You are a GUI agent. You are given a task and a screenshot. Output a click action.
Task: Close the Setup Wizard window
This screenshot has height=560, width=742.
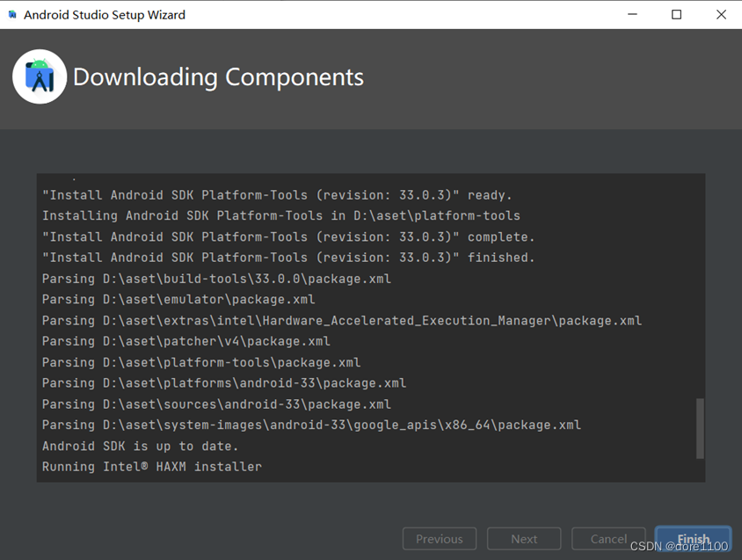pyautogui.click(x=721, y=14)
